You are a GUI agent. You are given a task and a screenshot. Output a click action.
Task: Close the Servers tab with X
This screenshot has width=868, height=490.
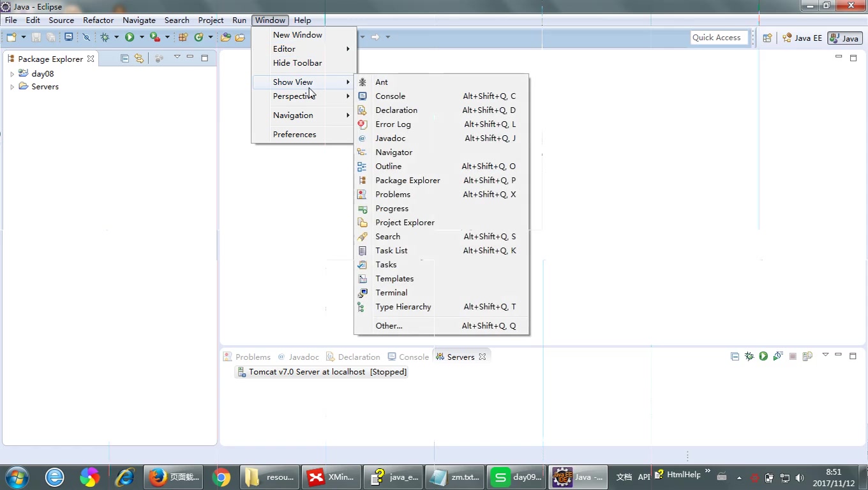[483, 357]
